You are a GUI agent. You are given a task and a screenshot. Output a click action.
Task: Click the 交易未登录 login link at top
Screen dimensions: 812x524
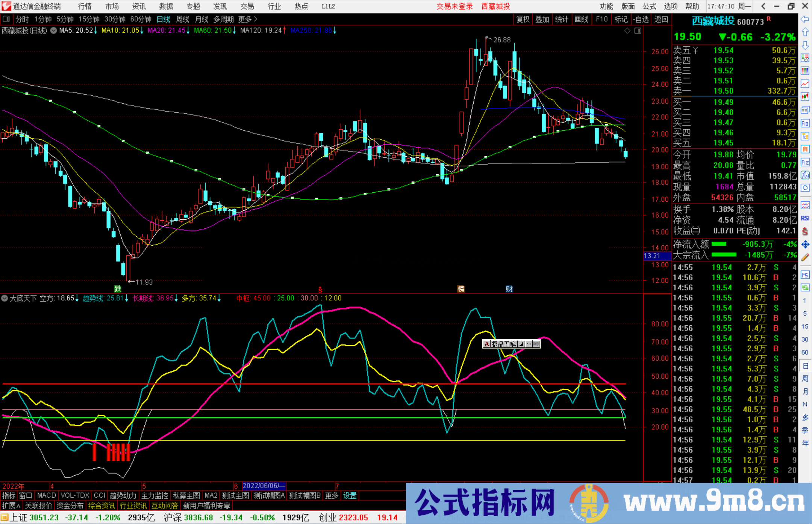(454, 6)
